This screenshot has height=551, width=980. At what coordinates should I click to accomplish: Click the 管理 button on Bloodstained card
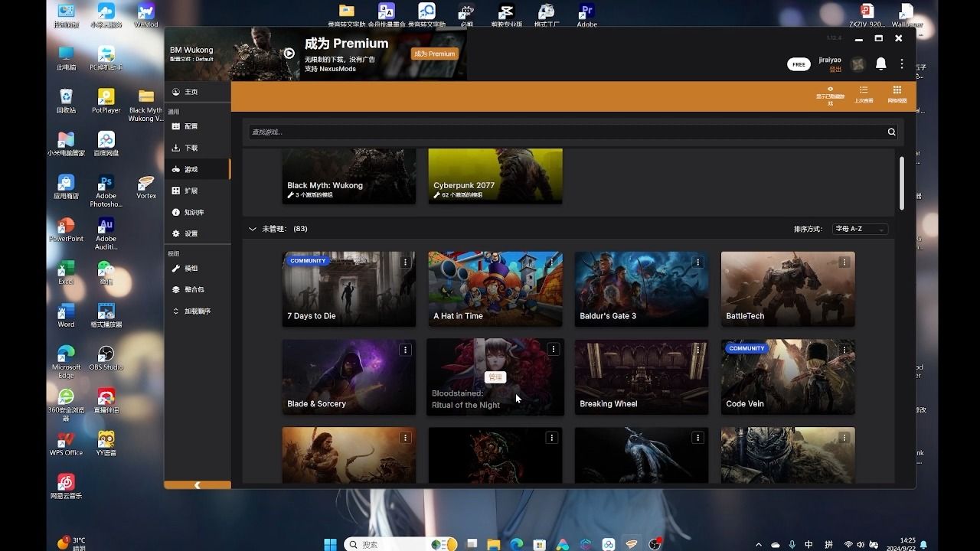coord(495,377)
